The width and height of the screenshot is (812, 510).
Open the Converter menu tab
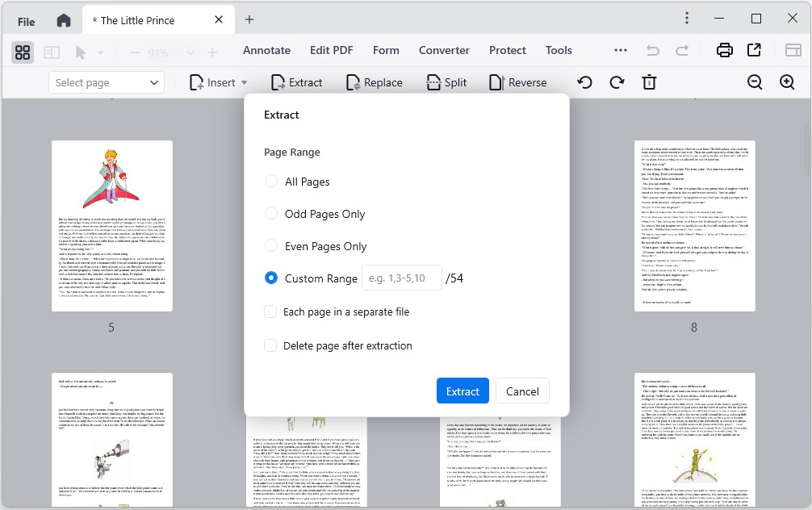click(444, 50)
